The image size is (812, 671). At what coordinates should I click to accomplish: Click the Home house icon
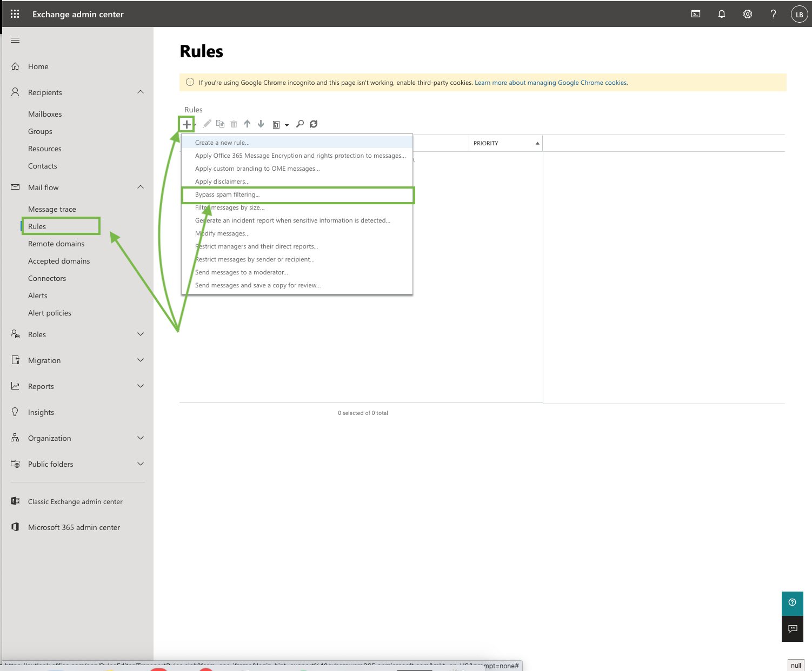(15, 66)
